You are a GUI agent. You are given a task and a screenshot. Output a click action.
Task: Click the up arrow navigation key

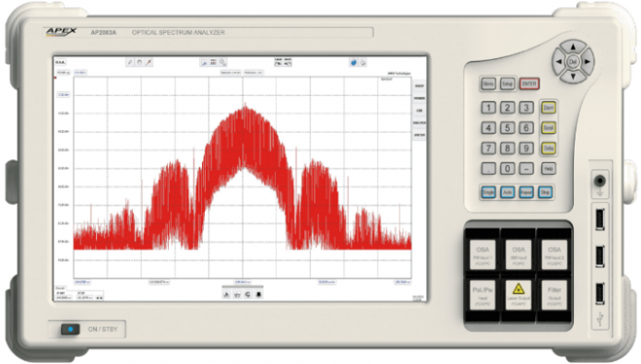tap(573, 47)
